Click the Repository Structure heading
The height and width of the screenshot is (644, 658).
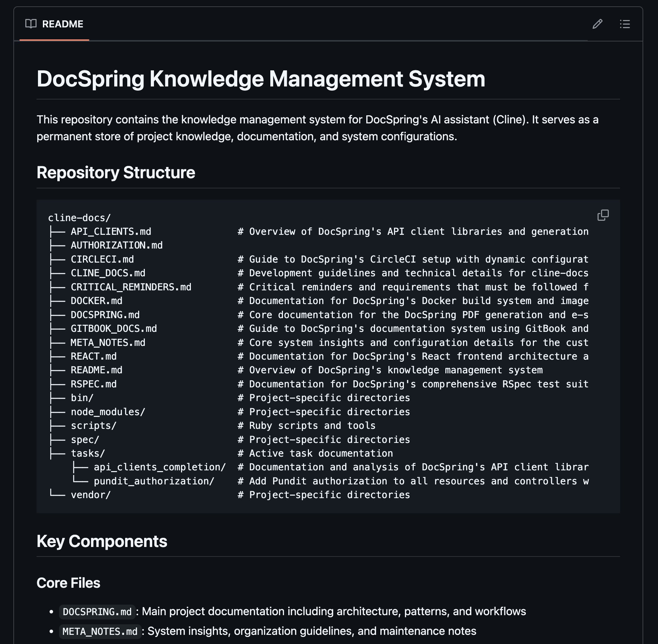click(116, 173)
